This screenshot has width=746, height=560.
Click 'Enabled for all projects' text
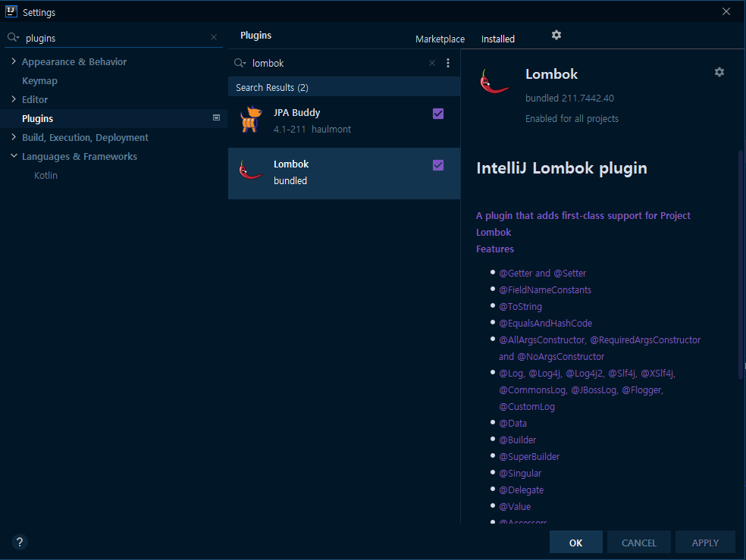pos(572,118)
